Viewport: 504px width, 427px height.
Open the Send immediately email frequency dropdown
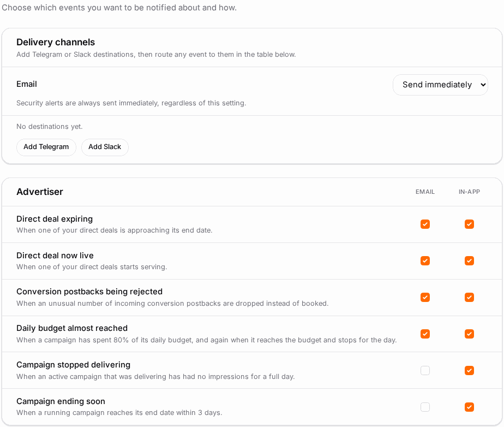(440, 85)
